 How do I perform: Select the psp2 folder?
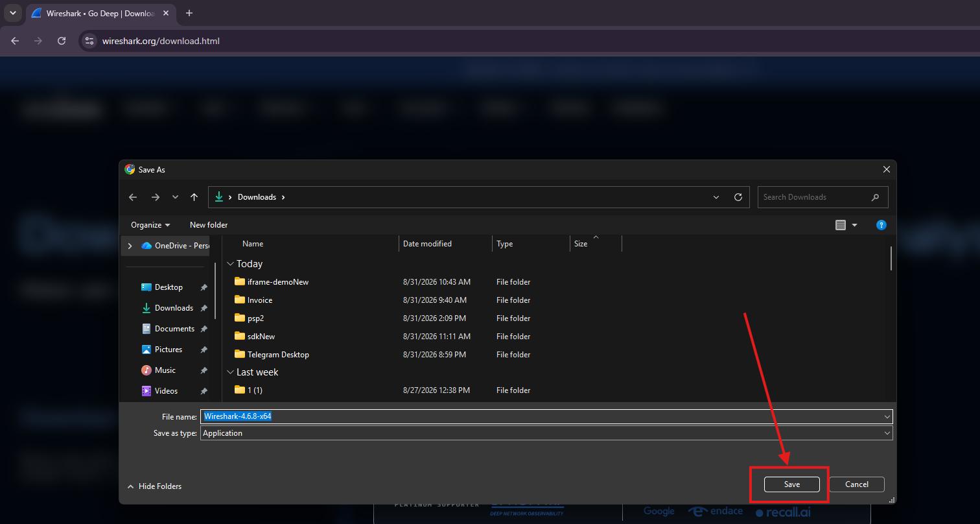(x=255, y=318)
